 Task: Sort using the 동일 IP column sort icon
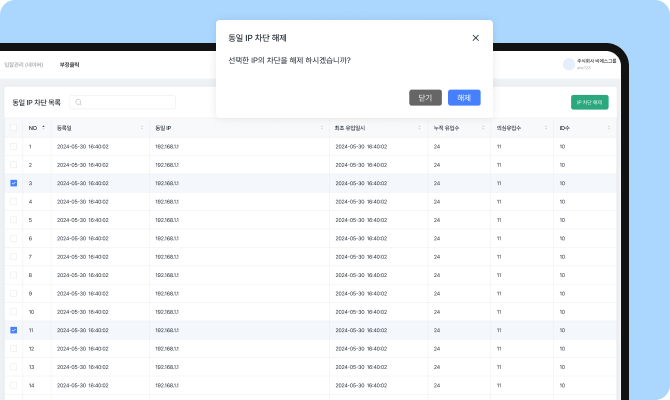tap(322, 128)
